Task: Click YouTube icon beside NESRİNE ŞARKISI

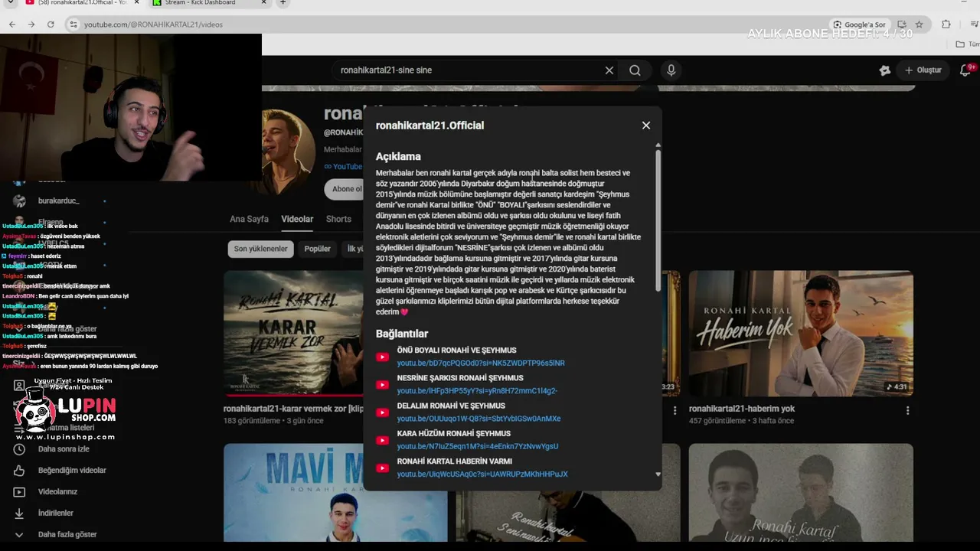Action: click(x=383, y=385)
